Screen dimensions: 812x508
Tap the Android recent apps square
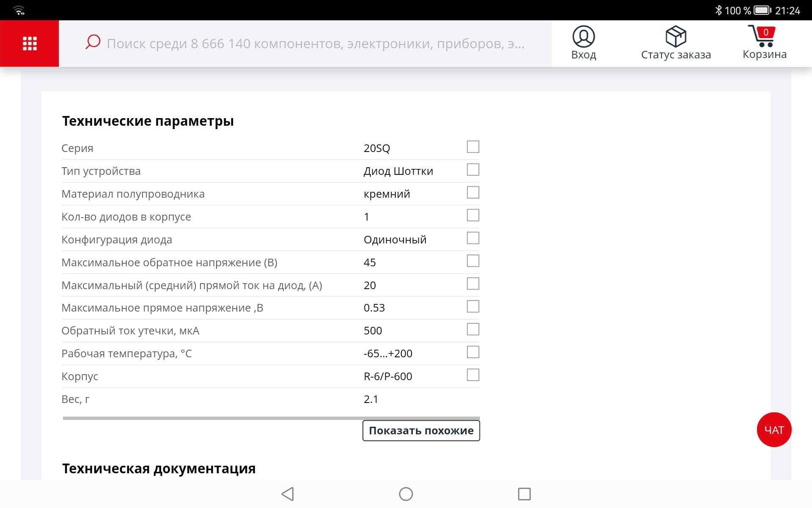pos(524,494)
